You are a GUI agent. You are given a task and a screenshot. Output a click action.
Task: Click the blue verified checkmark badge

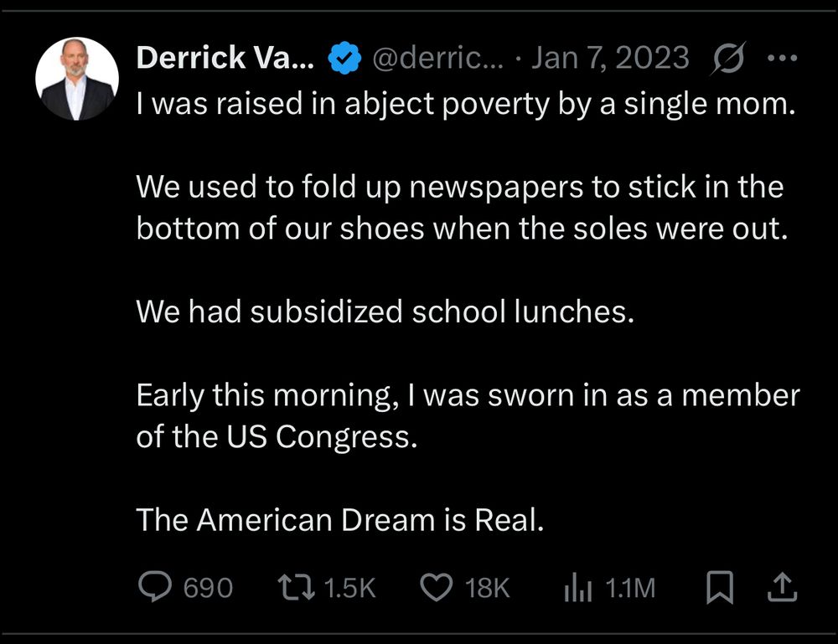(344, 59)
